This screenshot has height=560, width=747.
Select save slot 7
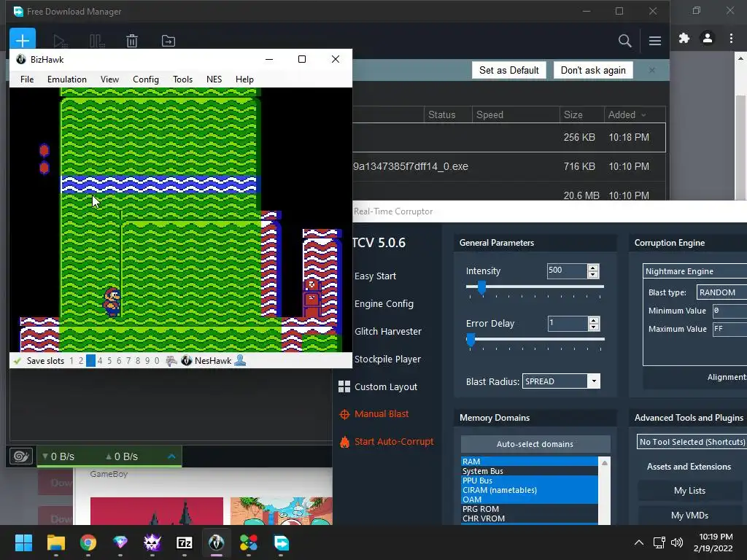(x=128, y=361)
